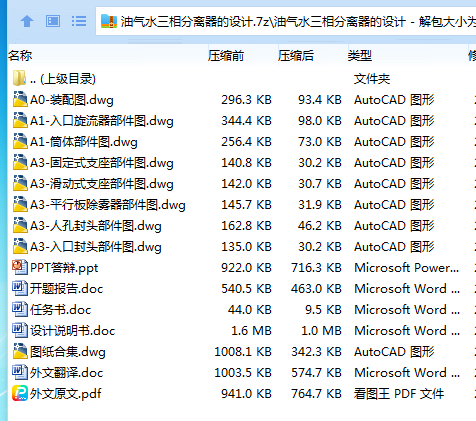
Task: Select the file name 开题报告.doc
Action: click(67, 289)
